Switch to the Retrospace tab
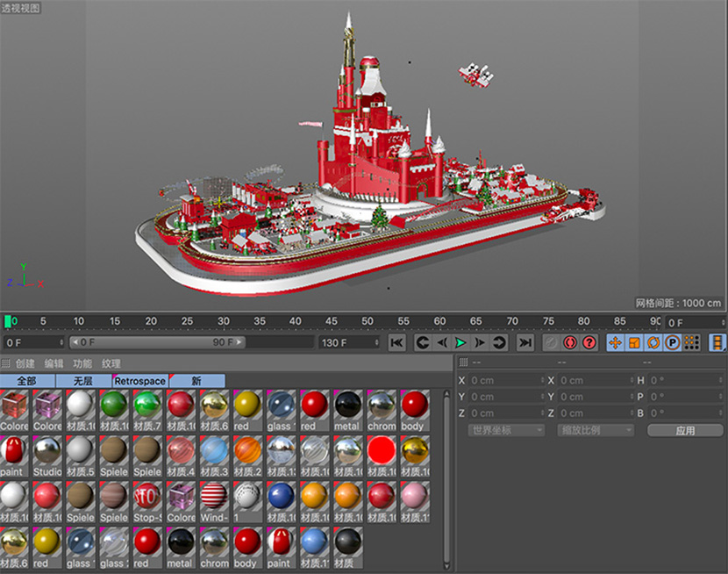Image resolution: width=728 pixels, height=574 pixels. pos(140,381)
